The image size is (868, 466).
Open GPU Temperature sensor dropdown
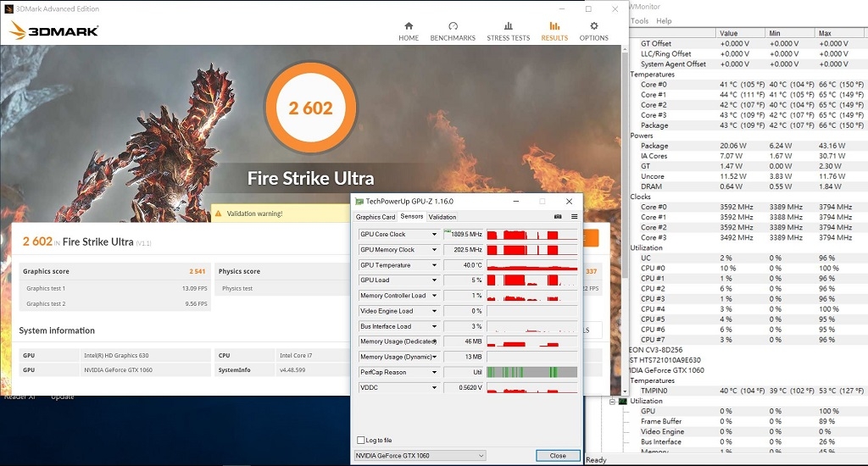435,265
